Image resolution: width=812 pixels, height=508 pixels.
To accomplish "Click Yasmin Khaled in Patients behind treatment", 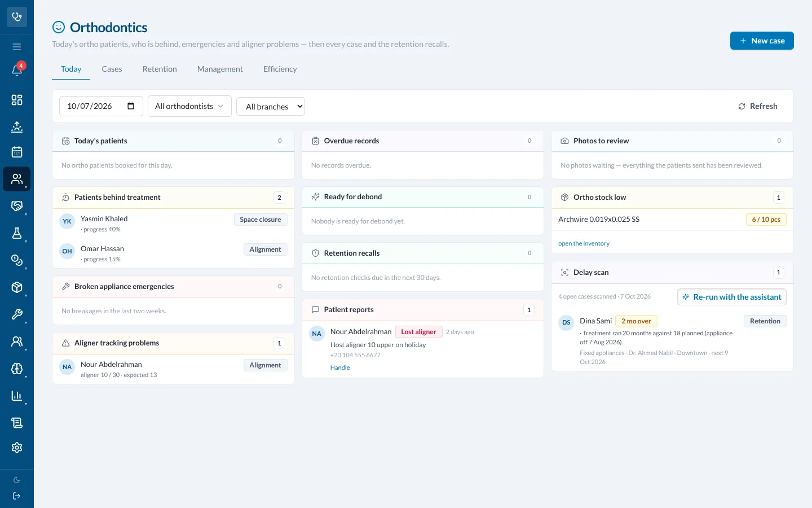I will pos(104,218).
